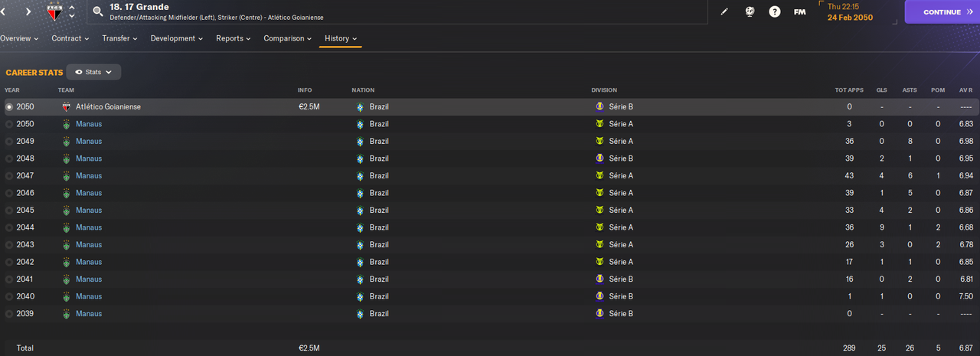Screen dimensions: 980x356
Task: Click Atlético Goianiense badge in 2050 row
Action: click(x=67, y=107)
